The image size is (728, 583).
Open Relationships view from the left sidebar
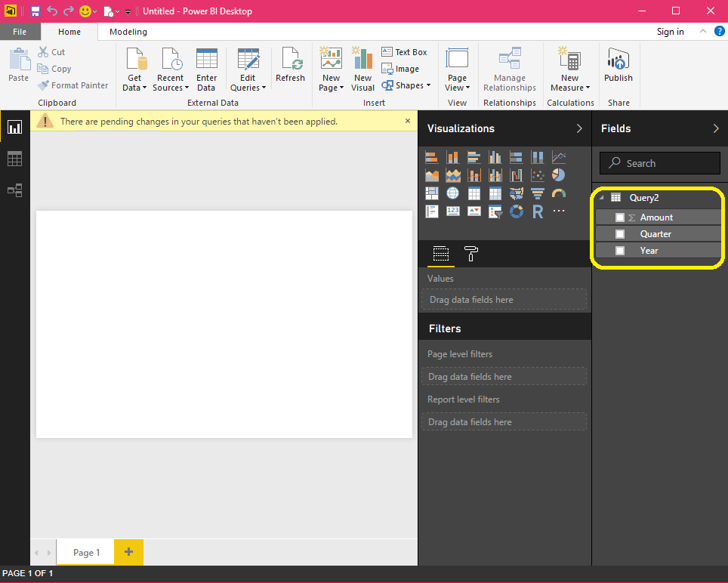pos(14,190)
